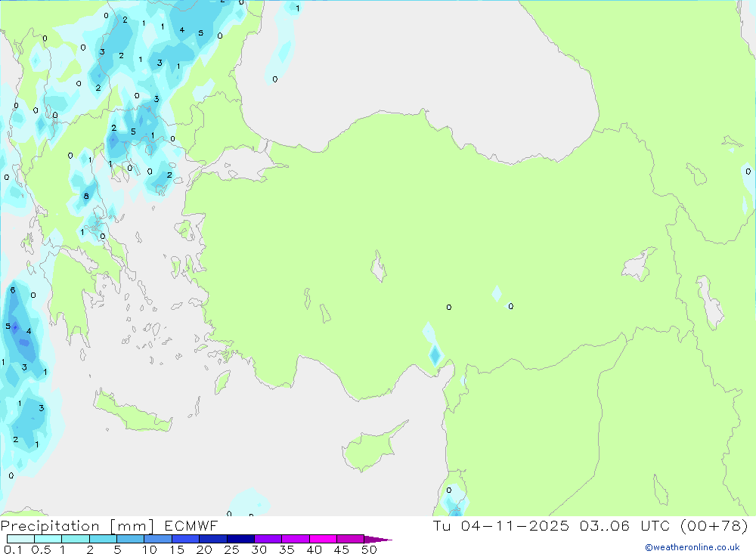Click the "ECMWF" model label

[191, 525]
